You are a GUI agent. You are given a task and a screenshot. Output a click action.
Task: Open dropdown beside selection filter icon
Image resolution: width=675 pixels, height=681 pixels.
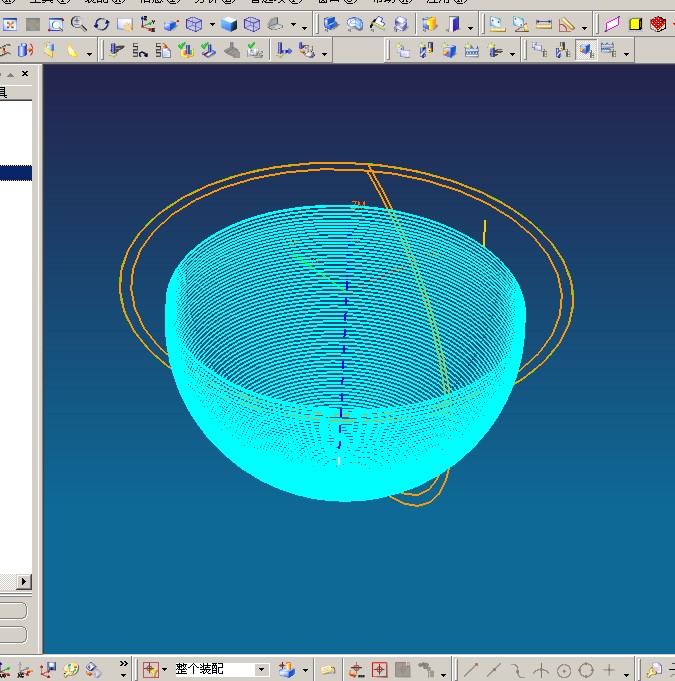pyautogui.click(x=165, y=670)
